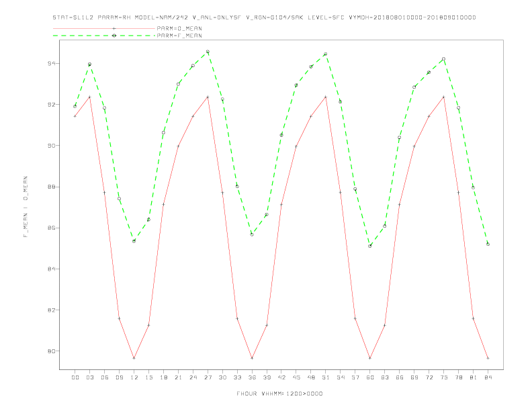Image resolution: width=532 pixels, height=411 pixels.
Task: Click x-axis tick label 45
Action: 296,377
